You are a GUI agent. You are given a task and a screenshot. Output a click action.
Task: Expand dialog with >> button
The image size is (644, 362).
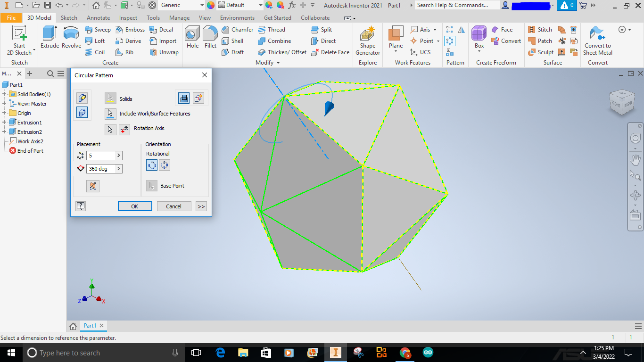click(x=201, y=206)
